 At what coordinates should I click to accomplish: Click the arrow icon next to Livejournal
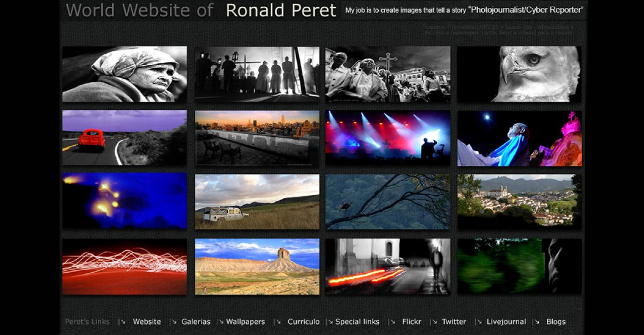tap(479, 322)
